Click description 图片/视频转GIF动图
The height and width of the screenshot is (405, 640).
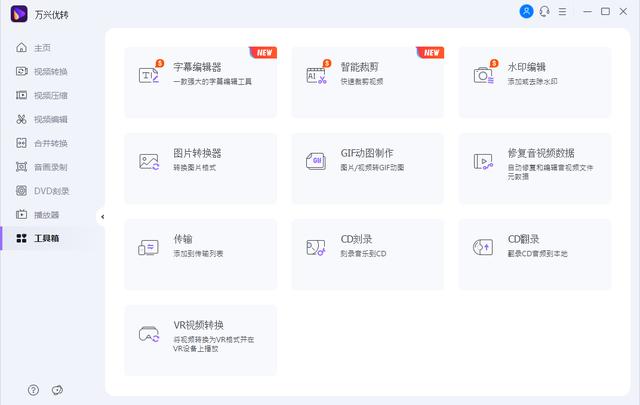(x=372, y=167)
